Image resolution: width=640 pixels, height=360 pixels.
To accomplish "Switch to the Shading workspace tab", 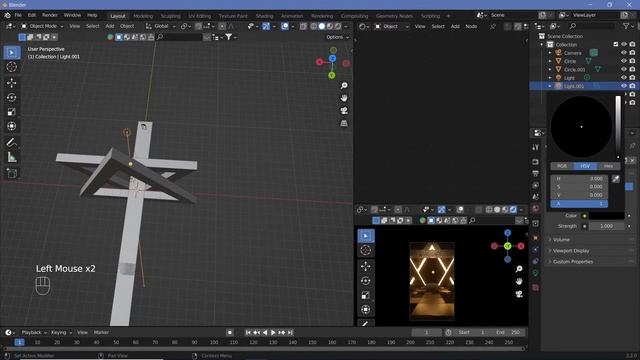I will click(x=264, y=16).
